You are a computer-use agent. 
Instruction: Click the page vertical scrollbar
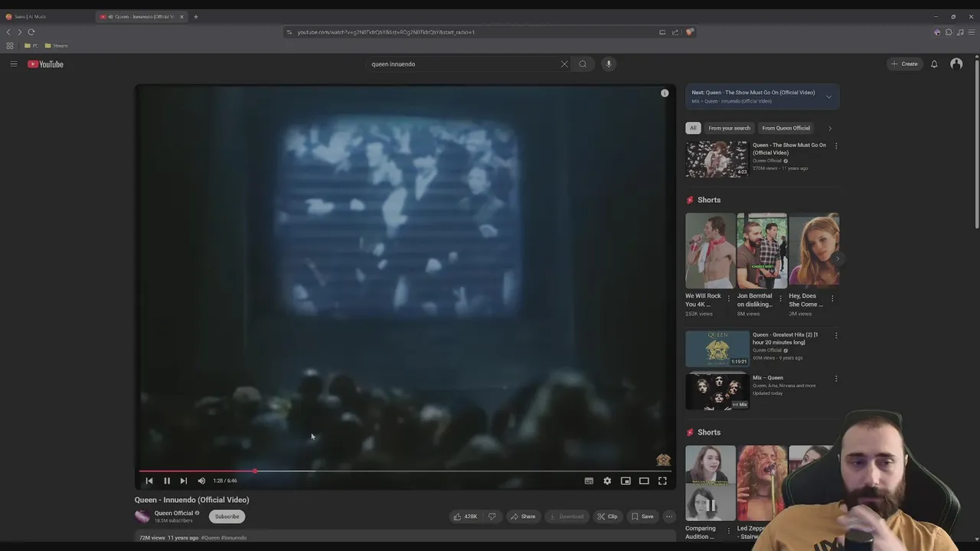(x=977, y=142)
